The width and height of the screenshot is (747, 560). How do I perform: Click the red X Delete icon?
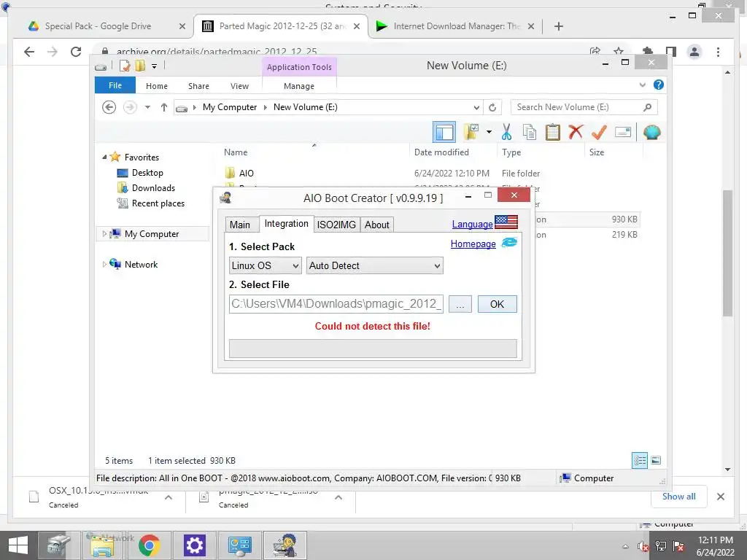pos(576,131)
